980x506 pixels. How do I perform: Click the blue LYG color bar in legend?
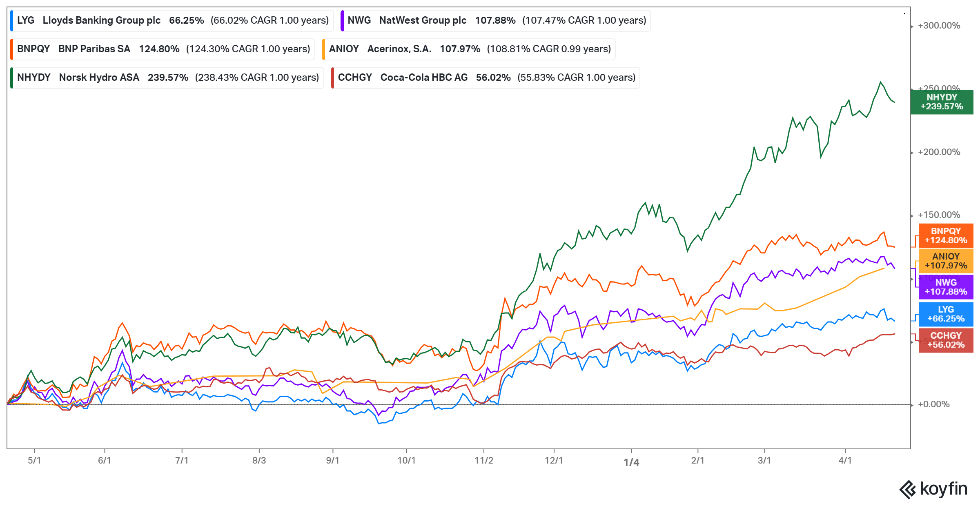coord(11,20)
